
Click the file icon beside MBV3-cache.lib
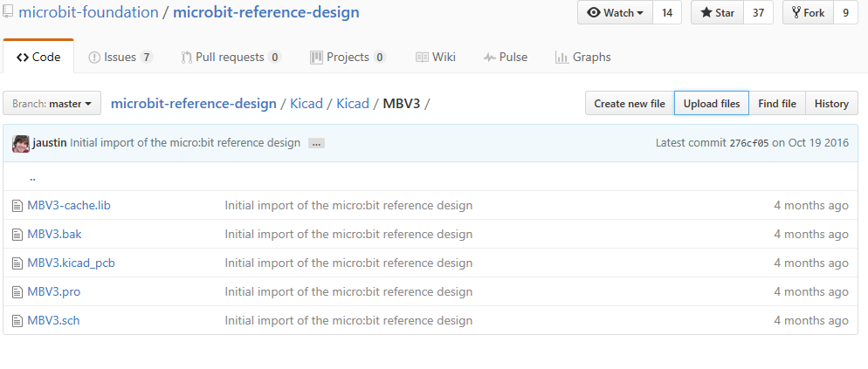click(17, 206)
